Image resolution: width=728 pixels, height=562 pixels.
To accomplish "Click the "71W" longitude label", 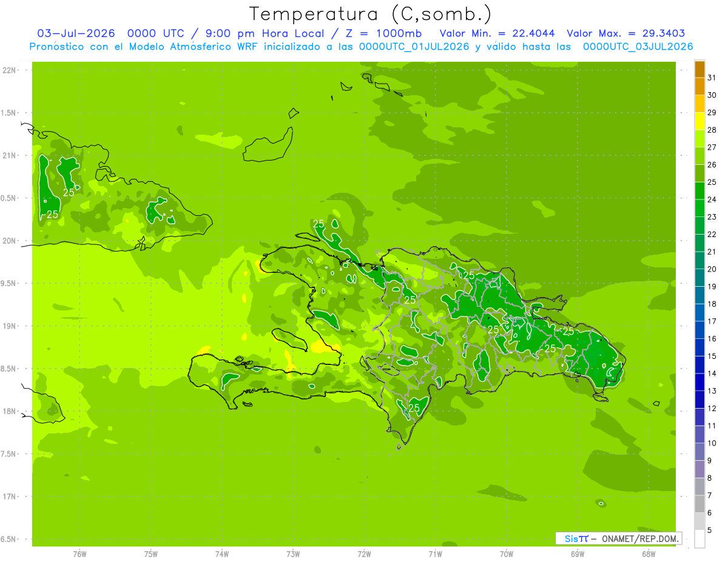I will (x=435, y=554).
